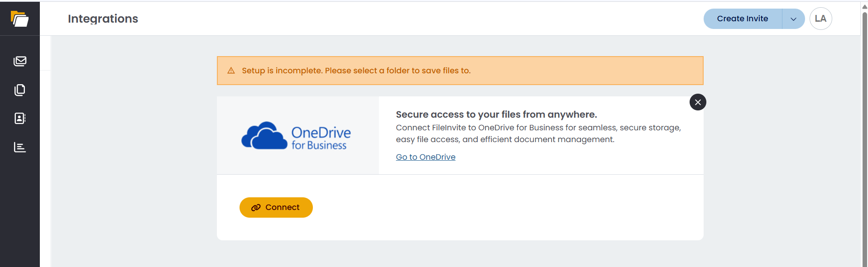Open the Contacts address book sidebar icon
The width and height of the screenshot is (868, 267).
20,118
